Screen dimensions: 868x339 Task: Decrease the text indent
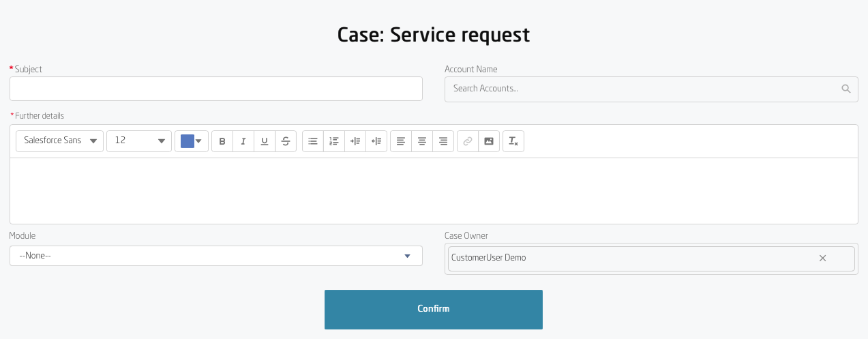[376, 141]
